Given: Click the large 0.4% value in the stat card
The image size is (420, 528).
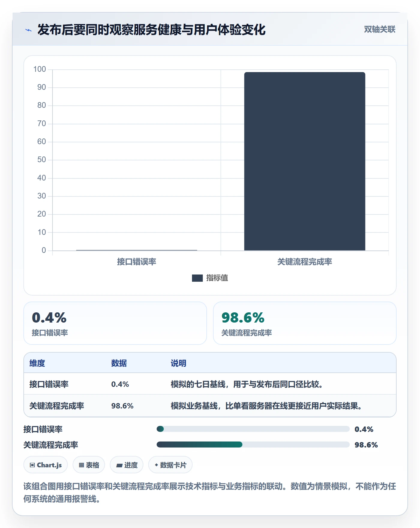Looking at the screenshot, I should tap(49, 318).
